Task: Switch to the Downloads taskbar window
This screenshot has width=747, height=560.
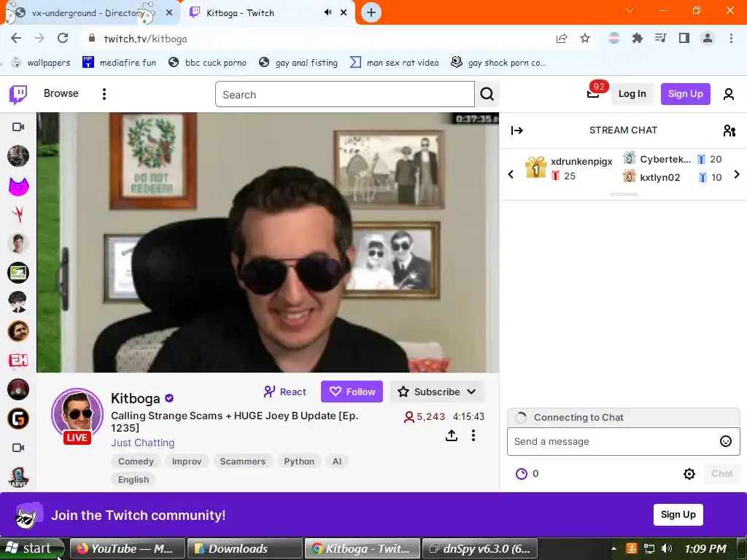Action: point(244,548)
